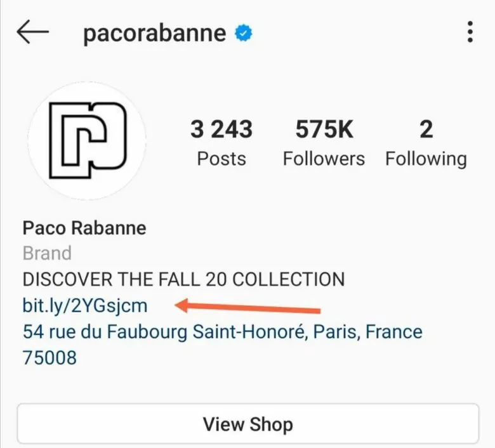Open the bit.ly/2YGsjcm link

pyautogui.click(x=85, y=306)
